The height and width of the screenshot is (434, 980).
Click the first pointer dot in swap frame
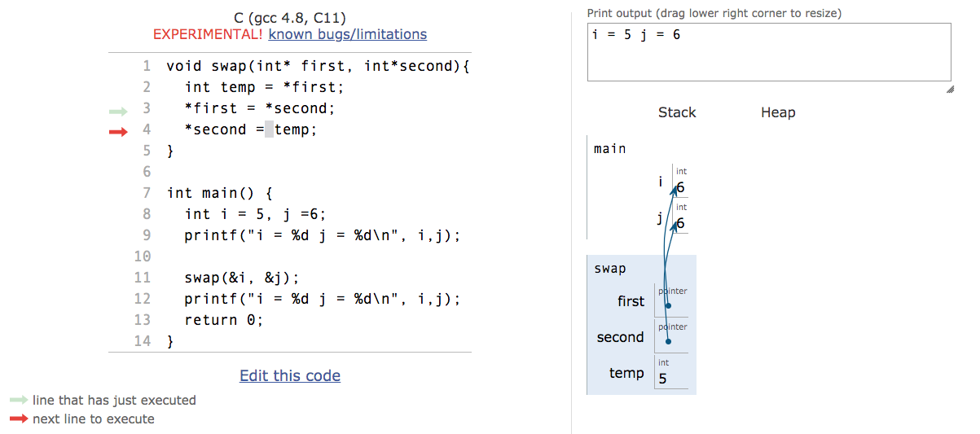pos(668,306)
